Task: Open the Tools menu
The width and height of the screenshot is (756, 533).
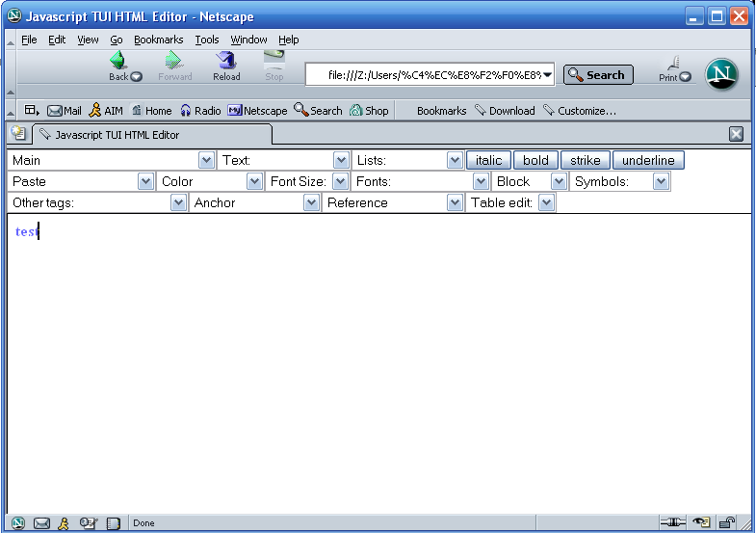Action: (207, 40)
